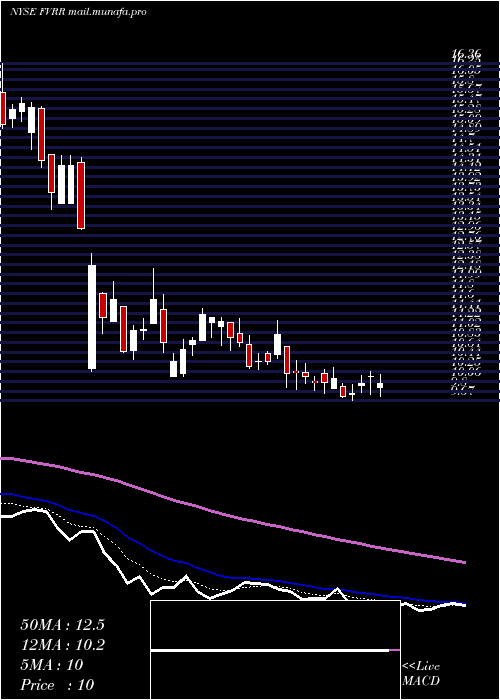Click the 50MA : 12.5 readout

pos(62,625)
